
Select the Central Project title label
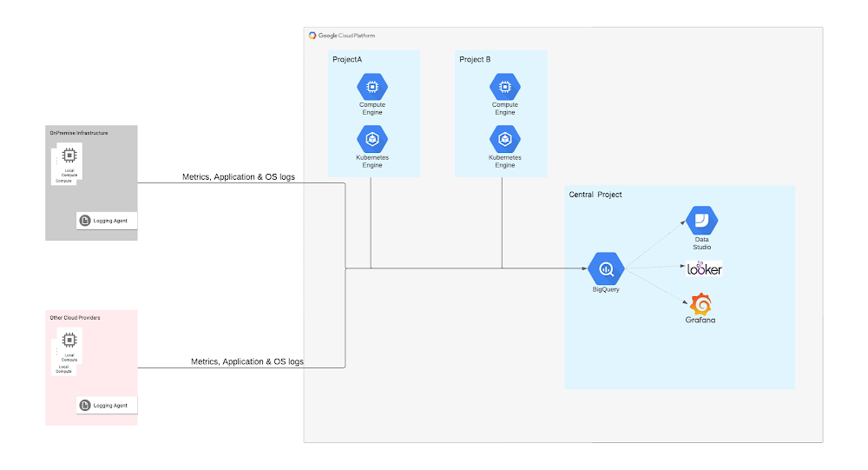pos(595,195)
